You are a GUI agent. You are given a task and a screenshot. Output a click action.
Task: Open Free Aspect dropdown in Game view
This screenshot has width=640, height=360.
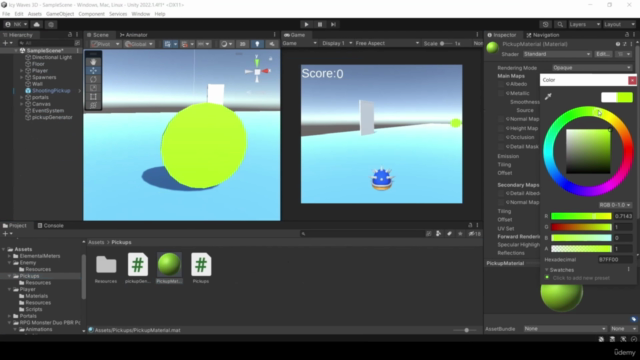(x=387, y=43)
